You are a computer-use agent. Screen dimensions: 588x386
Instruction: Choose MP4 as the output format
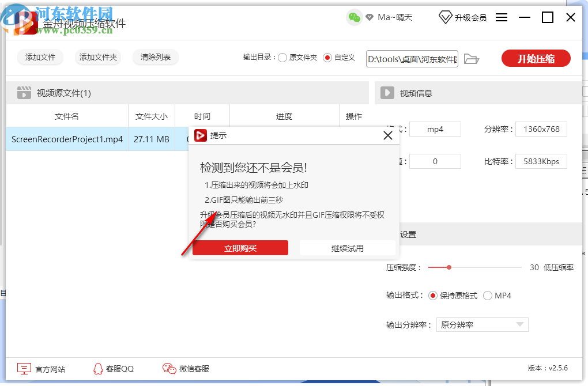tap(487, 295)
